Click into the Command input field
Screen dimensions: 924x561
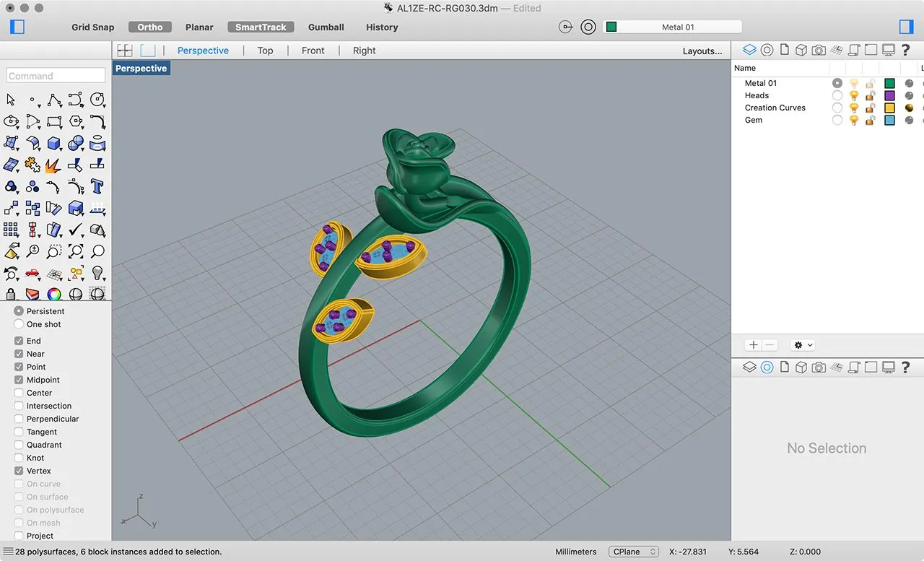[x=56, y=75]
